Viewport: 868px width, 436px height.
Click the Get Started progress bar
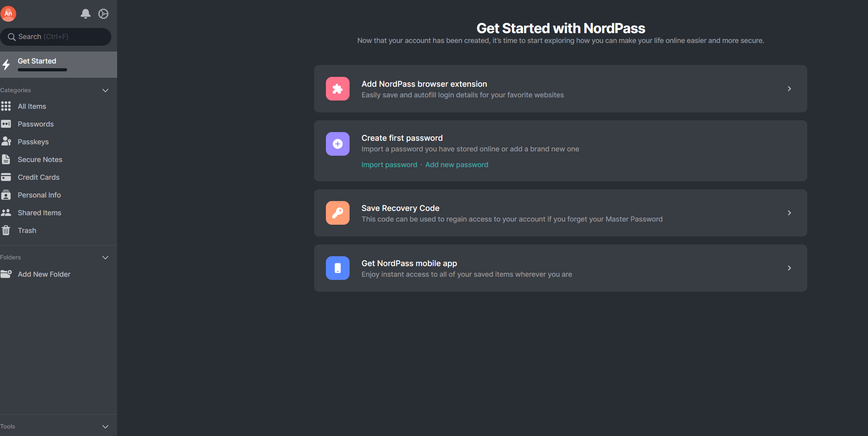pyautogui.click(x=42, y=70)
